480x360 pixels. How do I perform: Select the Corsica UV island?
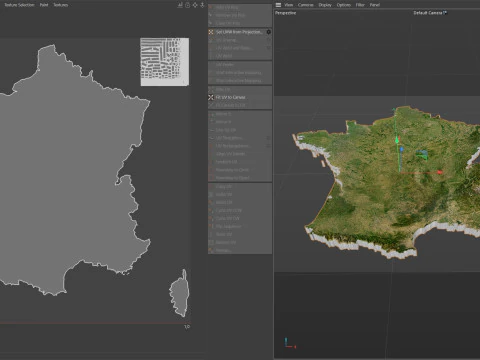[x=180, y=293]
